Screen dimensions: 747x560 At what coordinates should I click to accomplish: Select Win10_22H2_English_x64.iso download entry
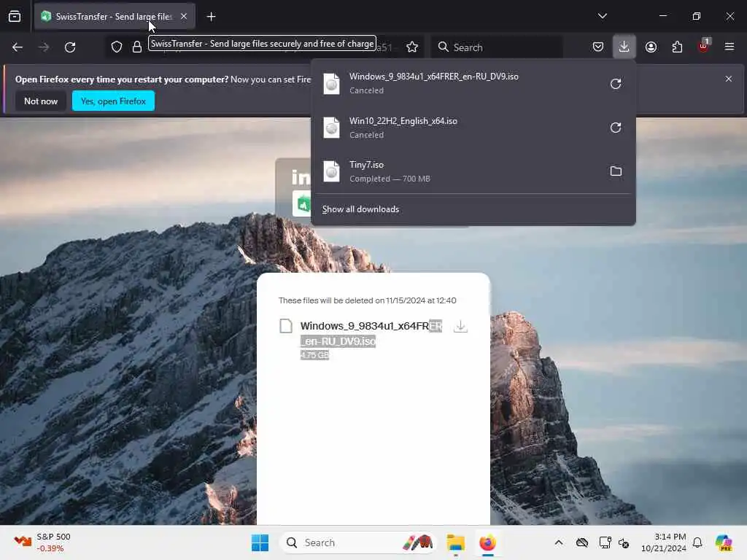point(458,128)
